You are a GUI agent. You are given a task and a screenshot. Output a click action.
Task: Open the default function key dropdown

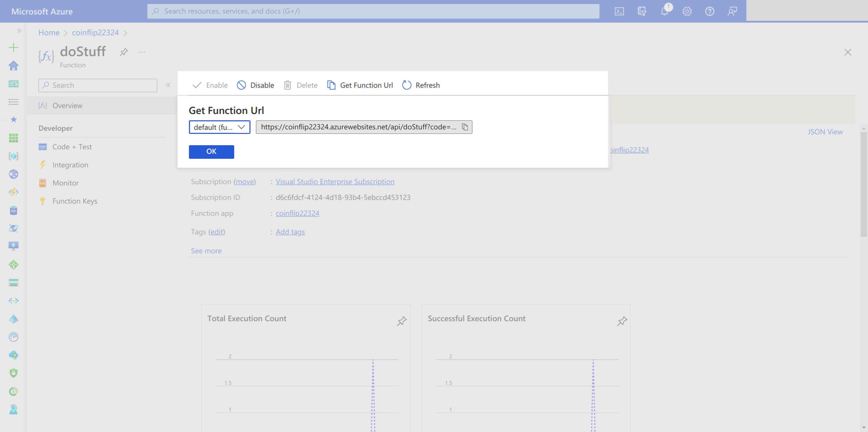point(219,127)
